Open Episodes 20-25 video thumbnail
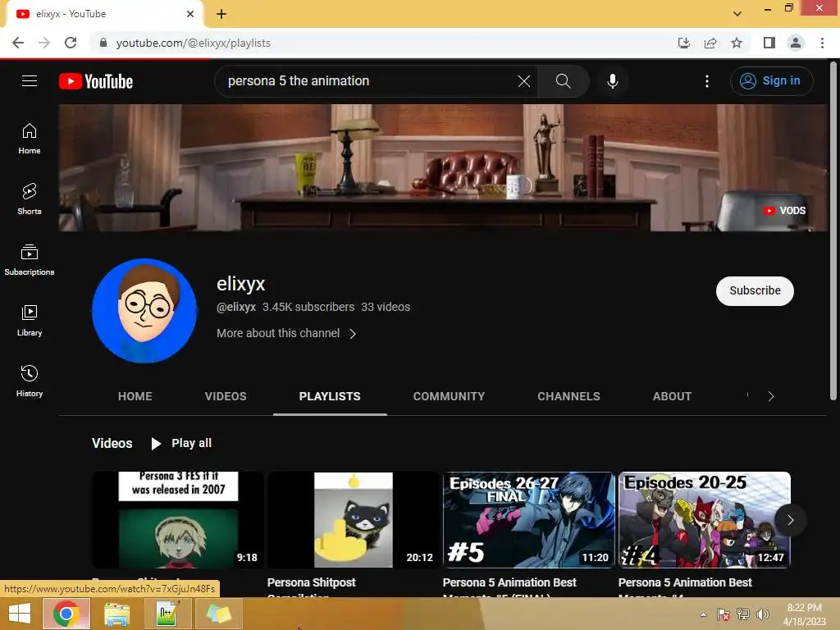 pyautogui.click(x=705, y=519)
